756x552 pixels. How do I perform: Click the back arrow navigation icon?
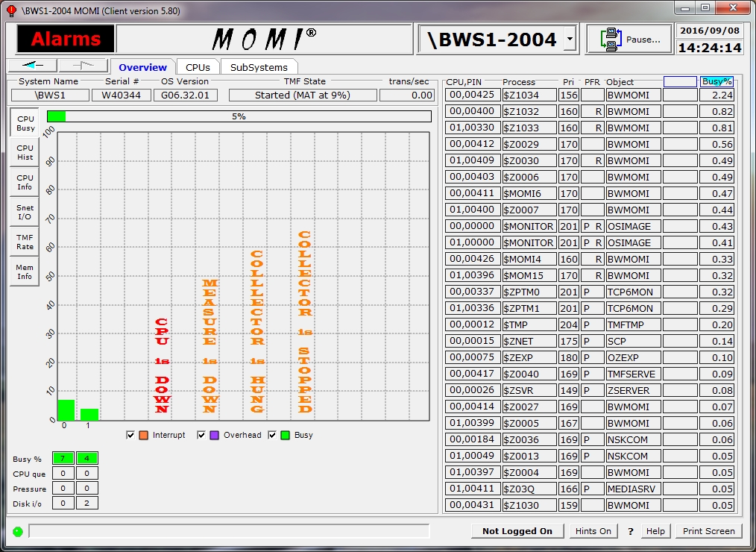click(32, 66)
